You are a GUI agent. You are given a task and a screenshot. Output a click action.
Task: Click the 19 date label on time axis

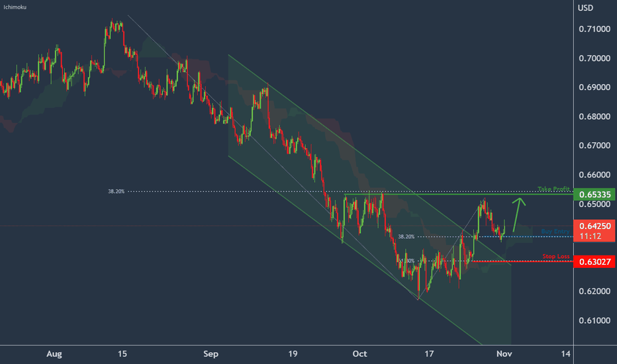click(293, 354)
